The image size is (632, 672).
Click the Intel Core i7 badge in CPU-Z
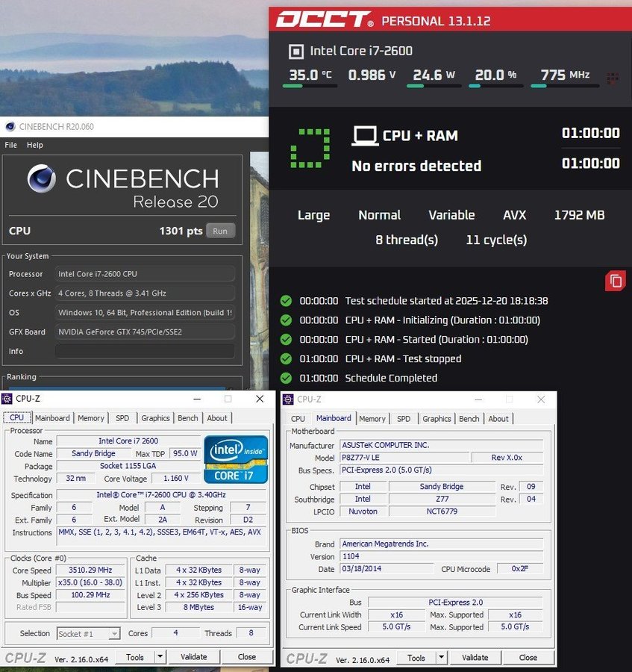[236, 458]
